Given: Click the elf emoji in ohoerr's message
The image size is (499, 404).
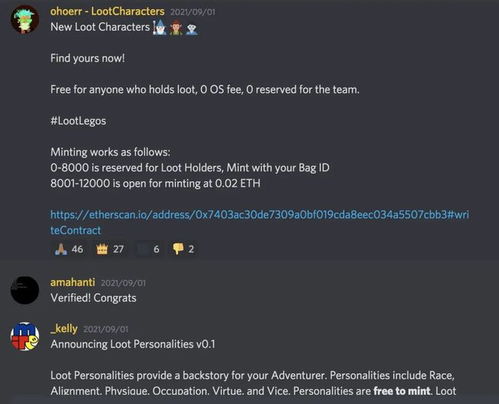Looking at the screenshot, I should 176,28.
